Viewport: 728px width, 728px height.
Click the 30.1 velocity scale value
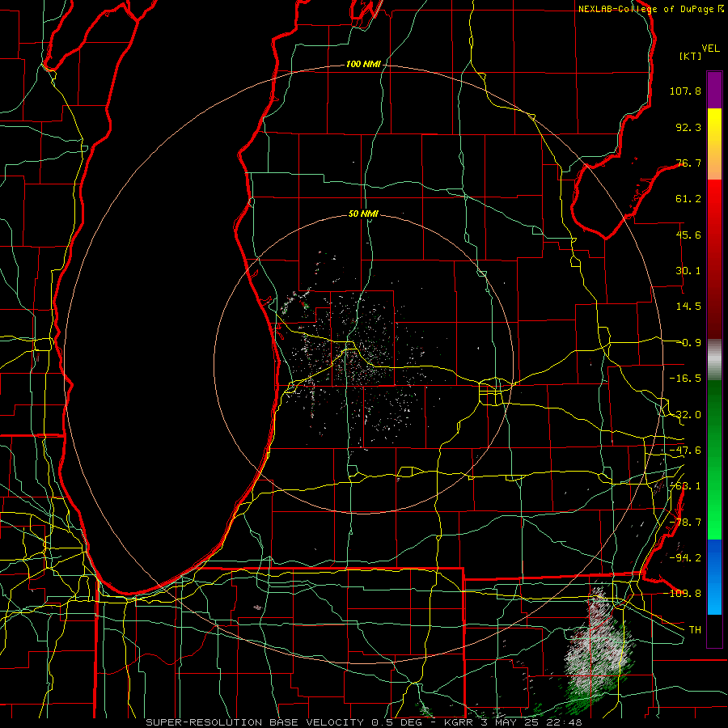[x=688, y=271]
